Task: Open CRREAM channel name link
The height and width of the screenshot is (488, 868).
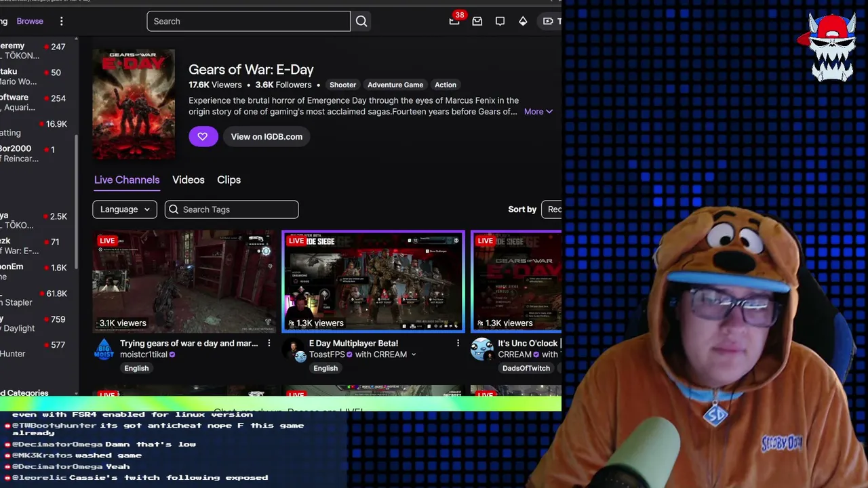Action: pyautogui.click(x=515, y=354)
